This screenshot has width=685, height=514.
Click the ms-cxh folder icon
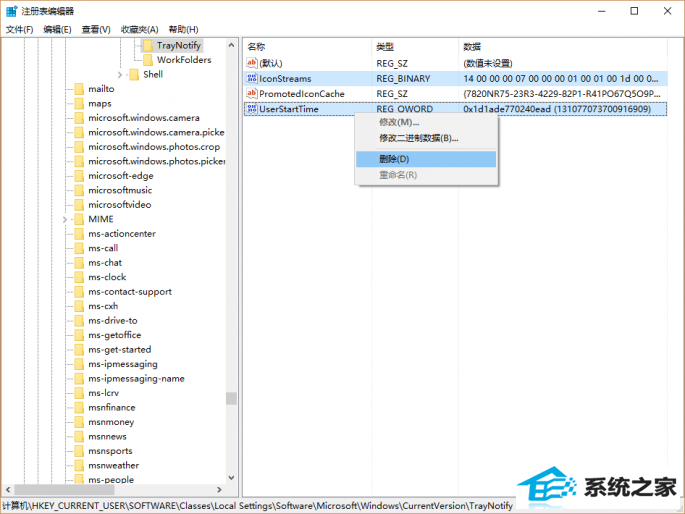(79, 306)
